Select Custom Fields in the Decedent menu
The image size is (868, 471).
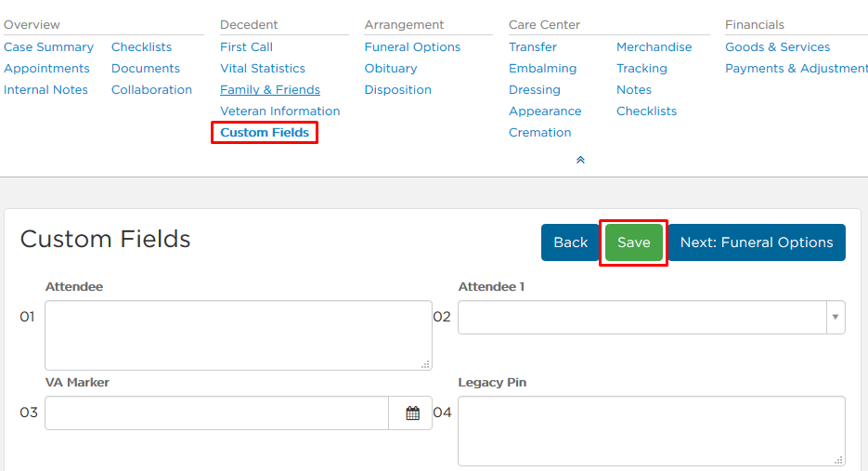(265, 133)
